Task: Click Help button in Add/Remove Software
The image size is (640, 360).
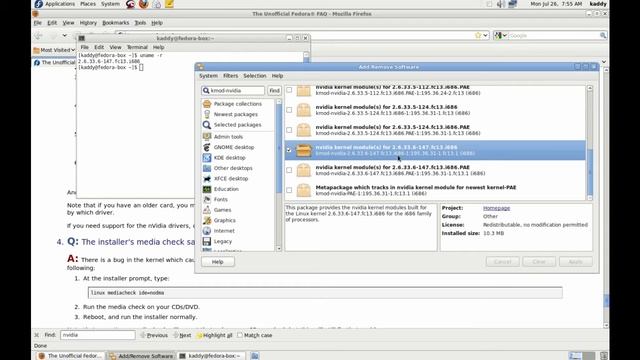Action: (218, 262)
